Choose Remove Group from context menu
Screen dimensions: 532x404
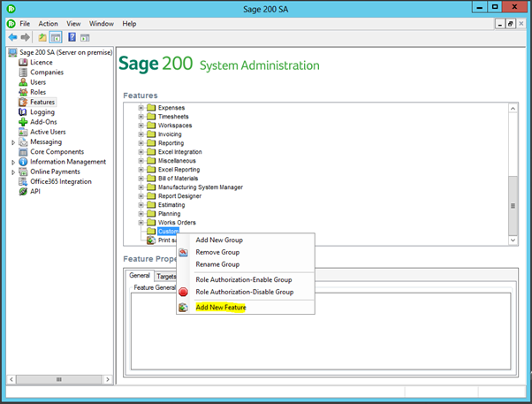[246, 252]
